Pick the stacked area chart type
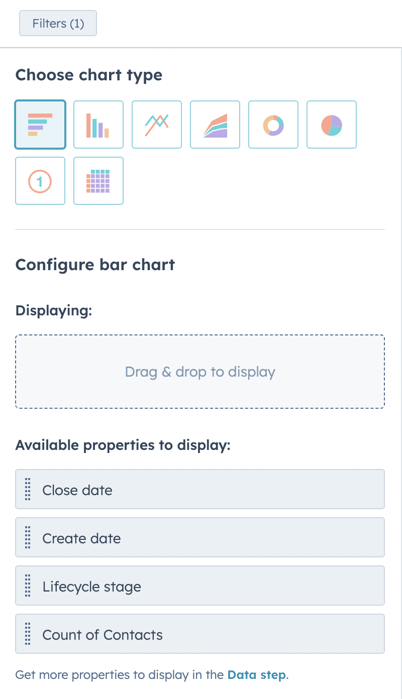 click(215, 124)
